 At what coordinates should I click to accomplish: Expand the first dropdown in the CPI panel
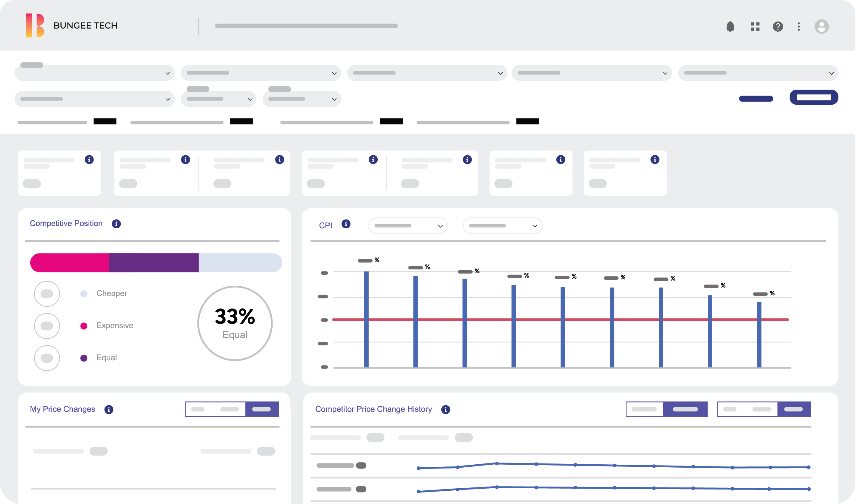[408, 226]
